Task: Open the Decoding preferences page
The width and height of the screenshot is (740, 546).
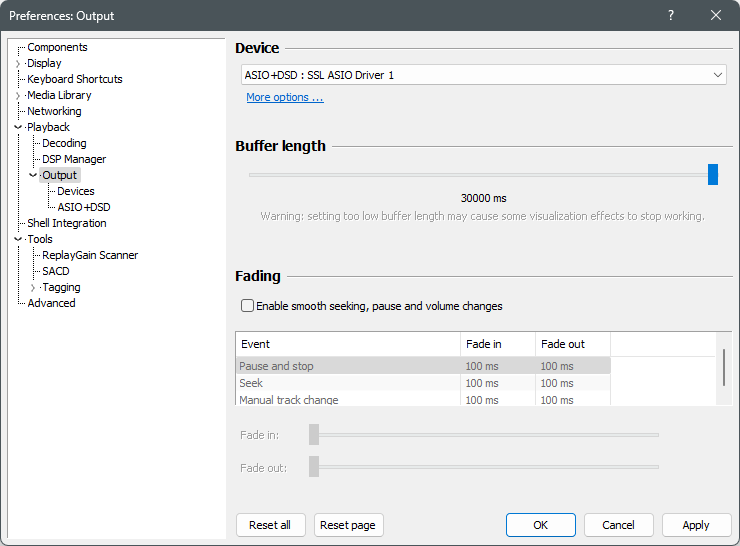Action: [64, 143]
